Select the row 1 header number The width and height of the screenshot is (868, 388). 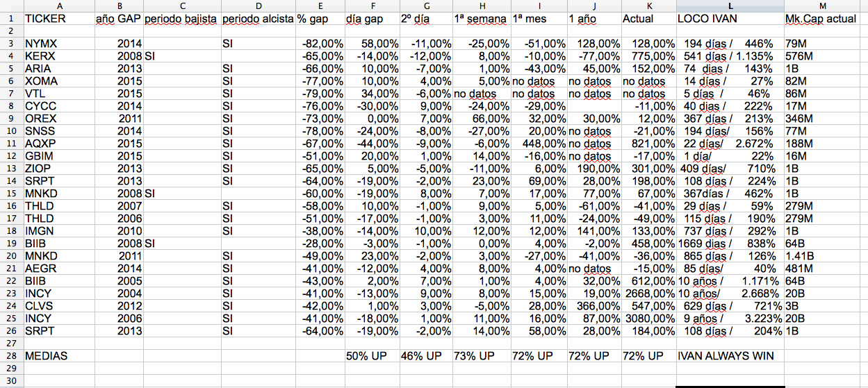[x=10, y=19]
